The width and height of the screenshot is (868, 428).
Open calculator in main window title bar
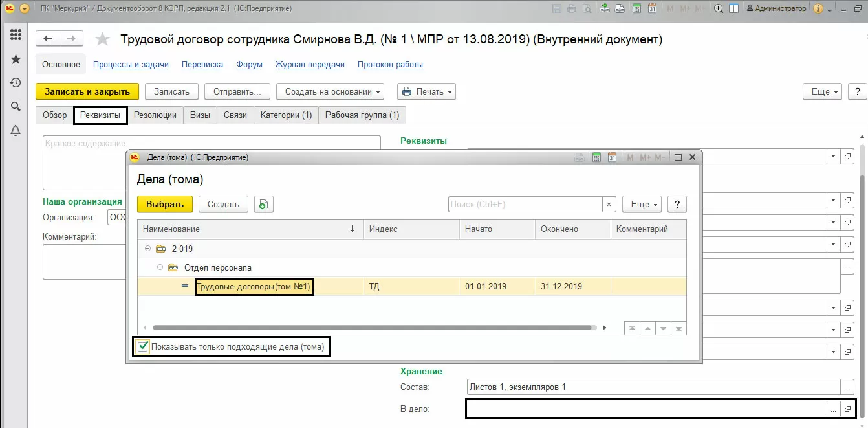[637, 8]
